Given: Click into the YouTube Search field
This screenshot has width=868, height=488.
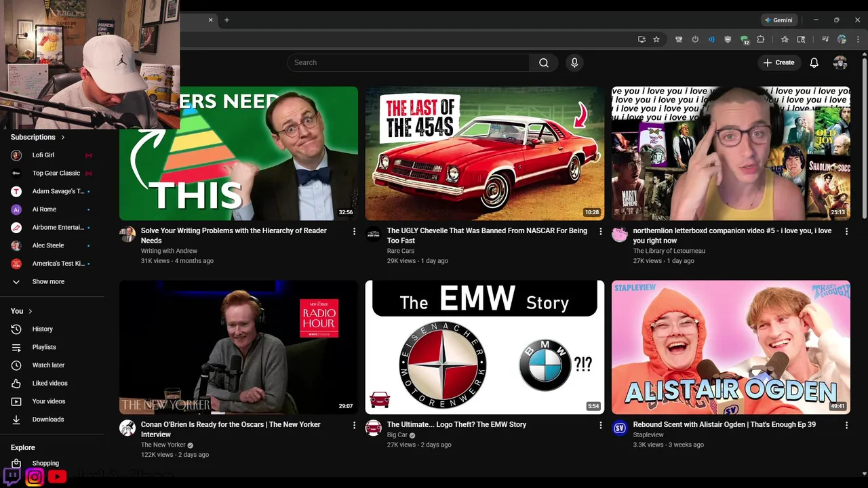Looking at the screenshot, I should point(408,62).
